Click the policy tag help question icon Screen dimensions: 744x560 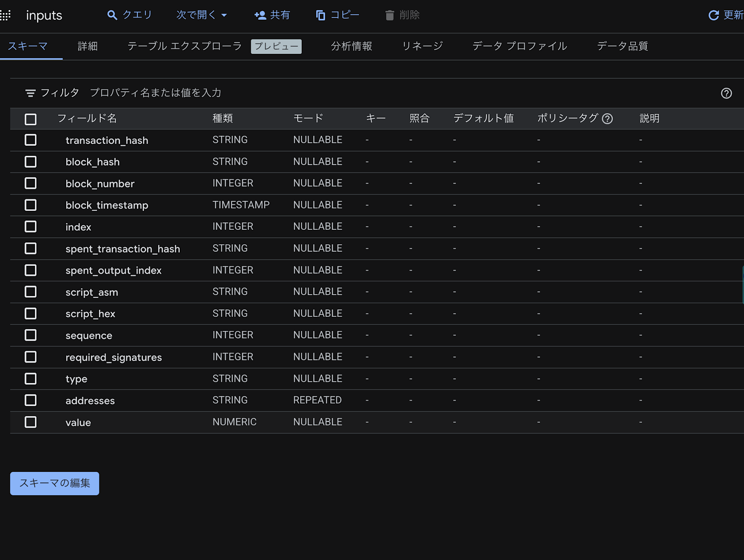(607, 119)
